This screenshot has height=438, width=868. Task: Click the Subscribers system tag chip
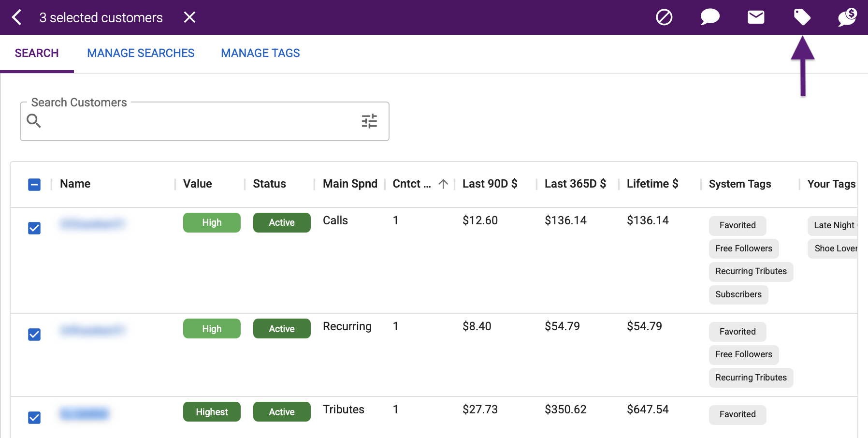coord(738,294)
